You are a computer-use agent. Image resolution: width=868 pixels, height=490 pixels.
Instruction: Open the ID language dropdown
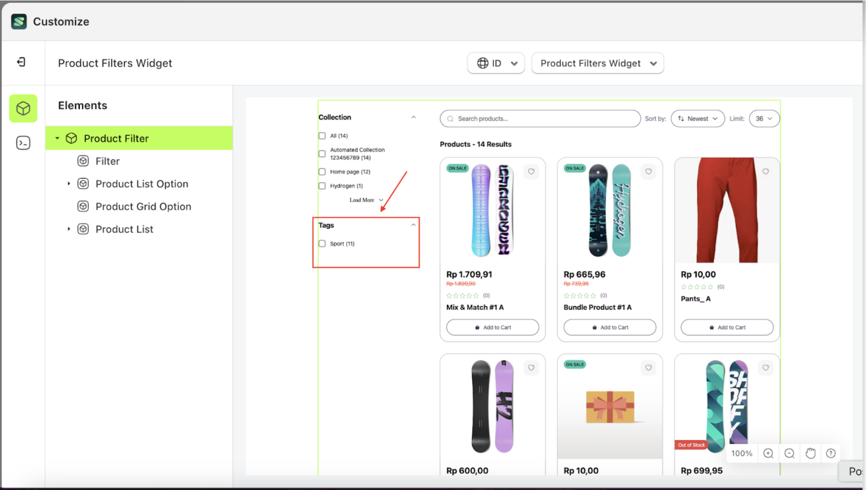click(496, 64)
